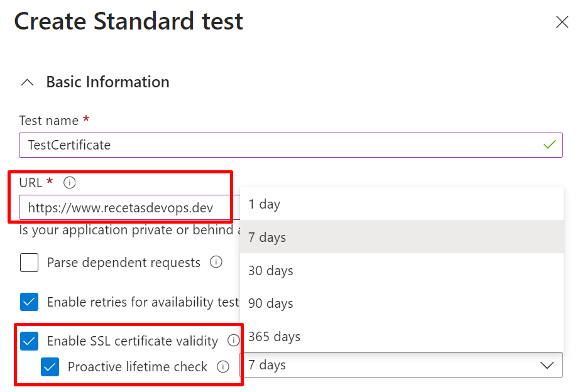
Task: Open the lifetime check days combo box
Action: [x=402, y=365]
